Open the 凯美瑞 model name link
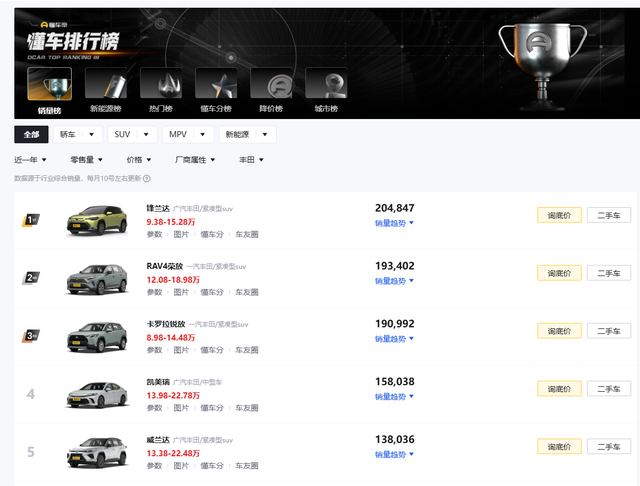 coord(158,382)
